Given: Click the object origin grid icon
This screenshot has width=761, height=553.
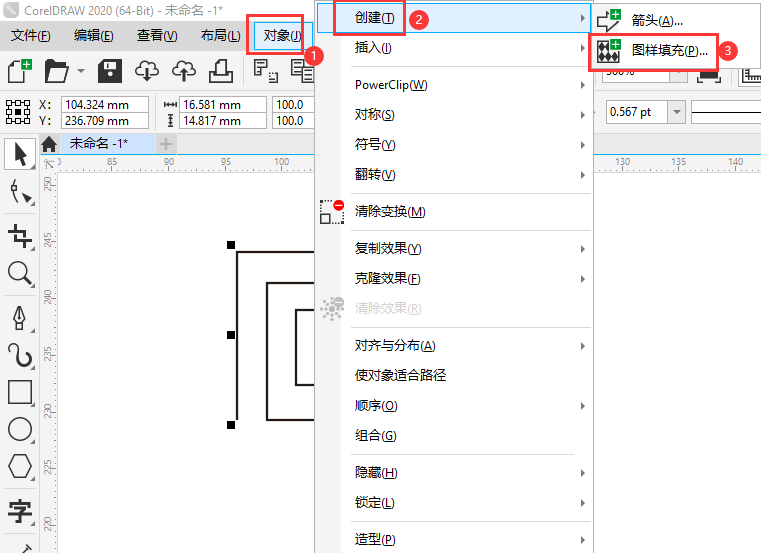Looking at the screenshot, I should point(18,112).
